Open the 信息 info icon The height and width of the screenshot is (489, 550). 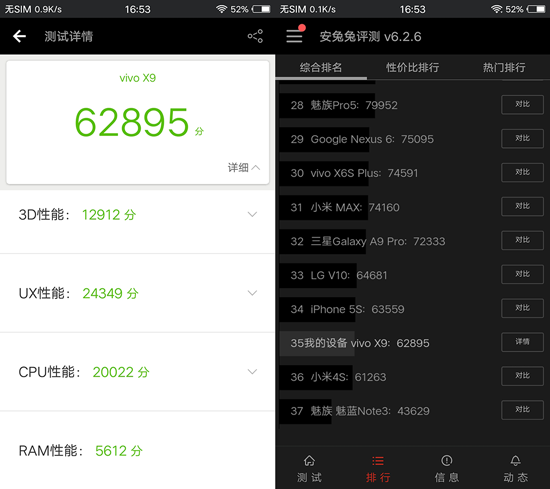[x=447, y=461]
